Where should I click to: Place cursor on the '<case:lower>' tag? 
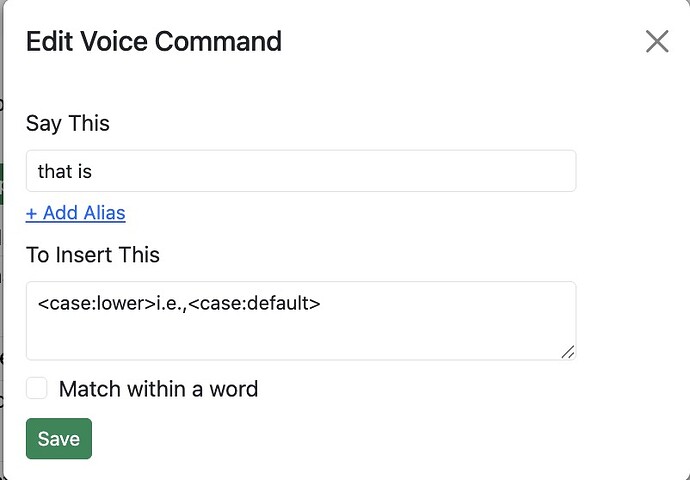[96, 302]
